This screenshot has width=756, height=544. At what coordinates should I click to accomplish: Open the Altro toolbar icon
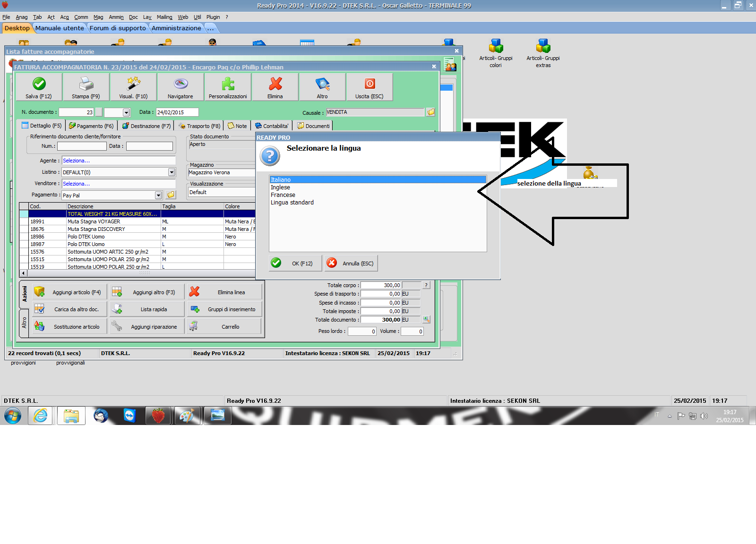click(x=322, y=84)
